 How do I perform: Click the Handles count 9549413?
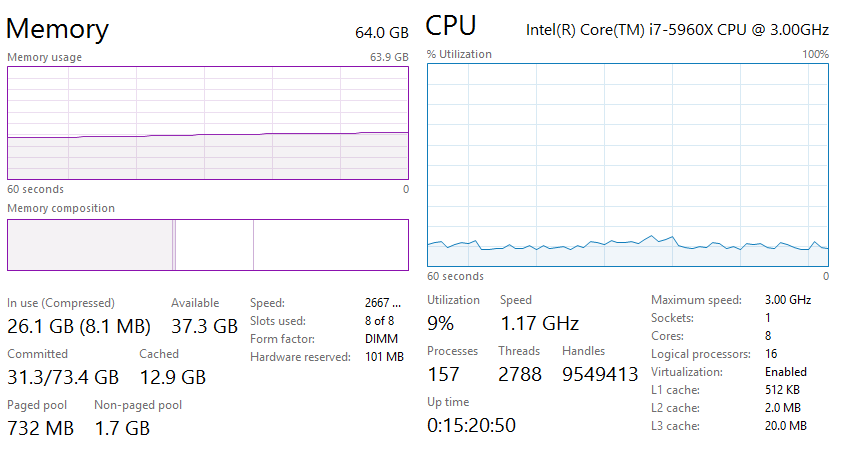click(x=599, y=375)
